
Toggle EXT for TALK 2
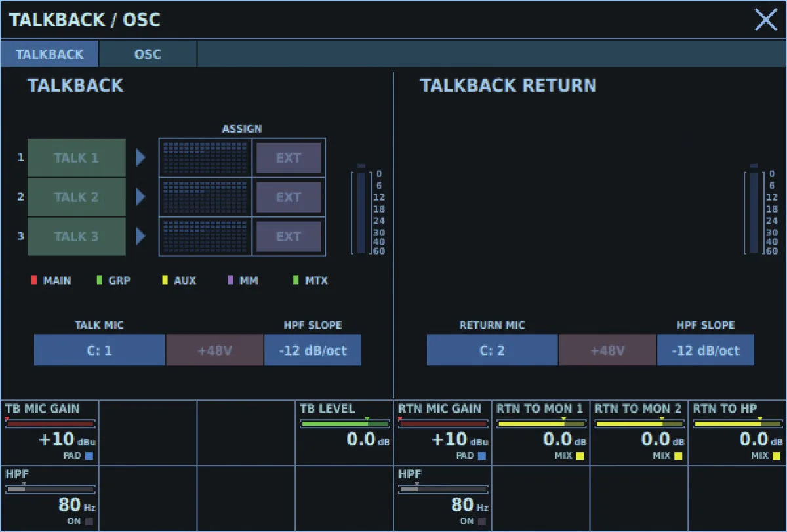coord(289,197)
